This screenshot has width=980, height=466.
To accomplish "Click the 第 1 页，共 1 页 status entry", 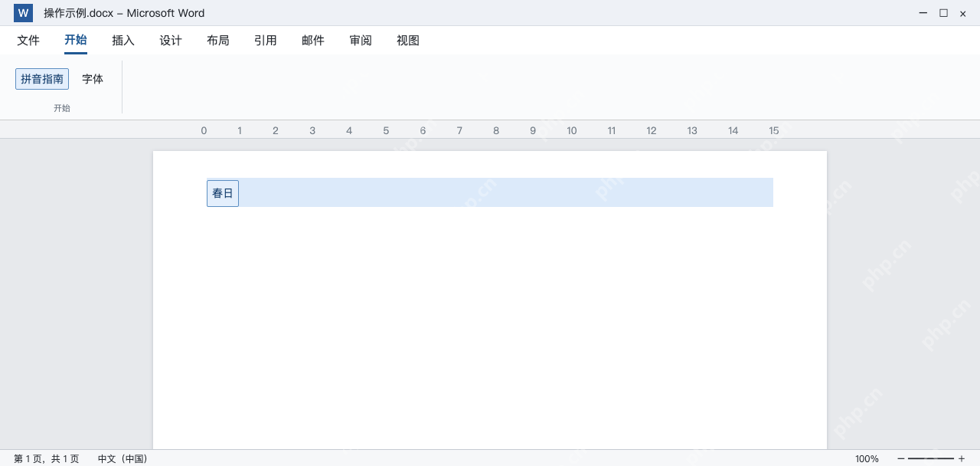I will (x=47, y=458).
